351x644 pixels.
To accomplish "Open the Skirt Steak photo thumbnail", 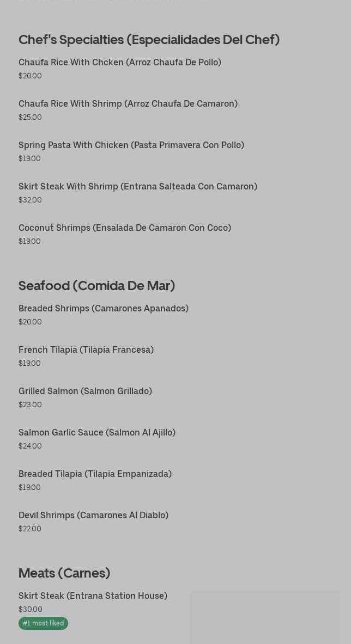I will point(265,618).
